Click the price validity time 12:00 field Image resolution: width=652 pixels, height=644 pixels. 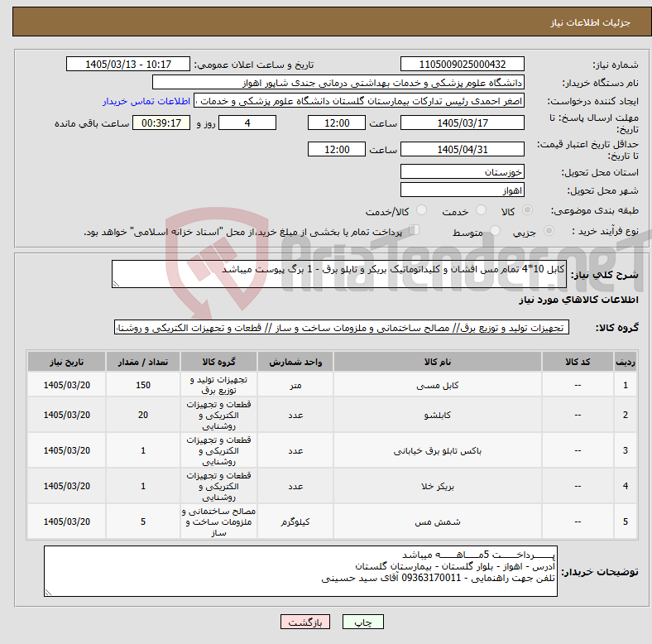337,149
